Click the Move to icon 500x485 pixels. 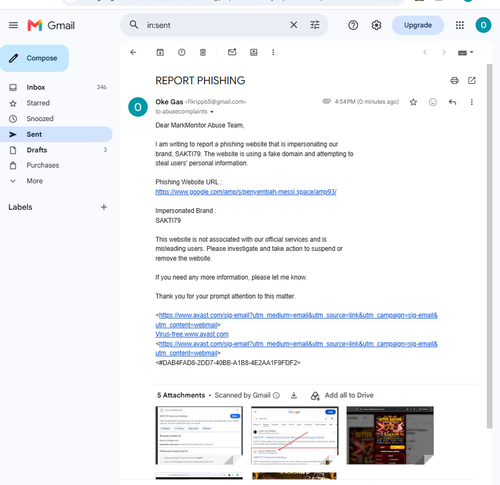pos(254,52)
